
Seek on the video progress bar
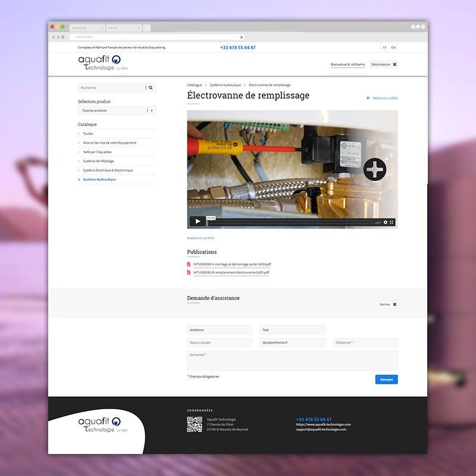(292, 223)
